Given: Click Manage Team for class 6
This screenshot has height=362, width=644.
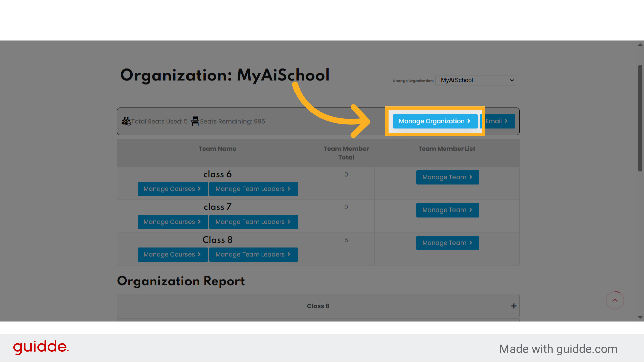Looking at the screenshot, I should click(447, 177).
